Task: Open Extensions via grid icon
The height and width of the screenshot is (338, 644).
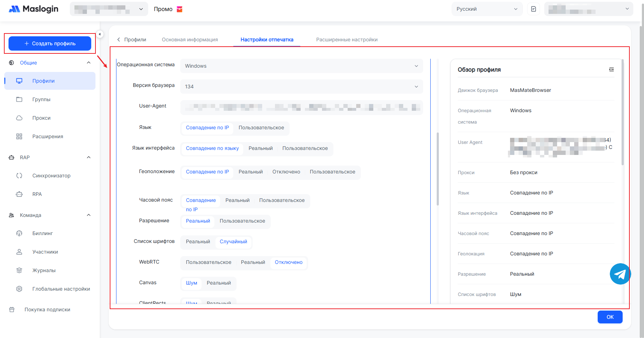Action: pos(19,136)
